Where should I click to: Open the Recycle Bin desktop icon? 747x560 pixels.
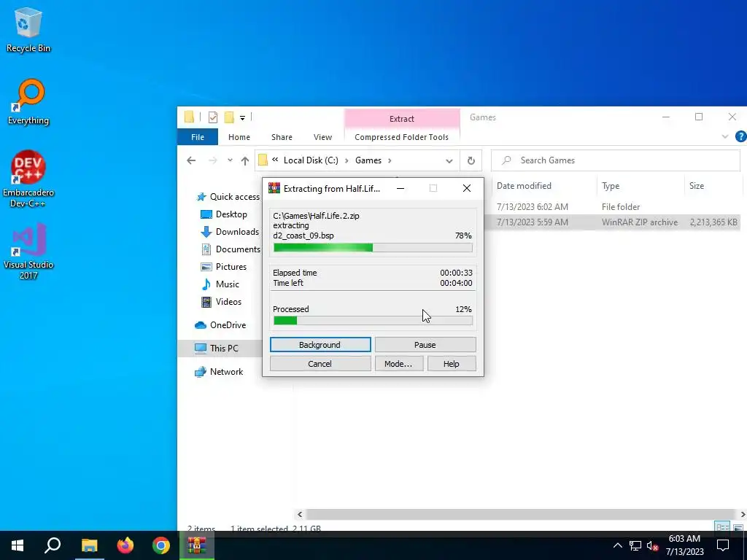[x=28, y=29]
